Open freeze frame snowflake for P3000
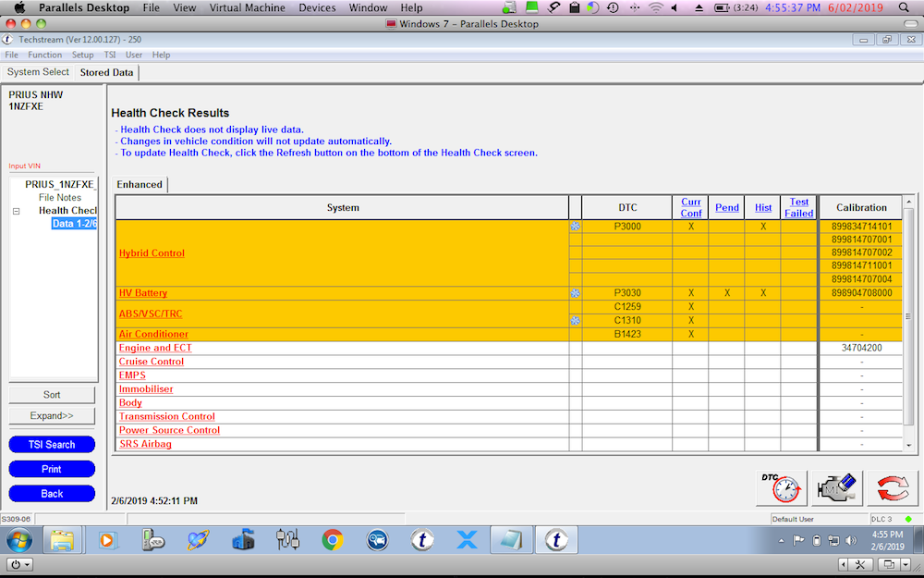Image resolution: width=924 pixels, height=578 pixels. pyautogui.click(x=575, y=227)
